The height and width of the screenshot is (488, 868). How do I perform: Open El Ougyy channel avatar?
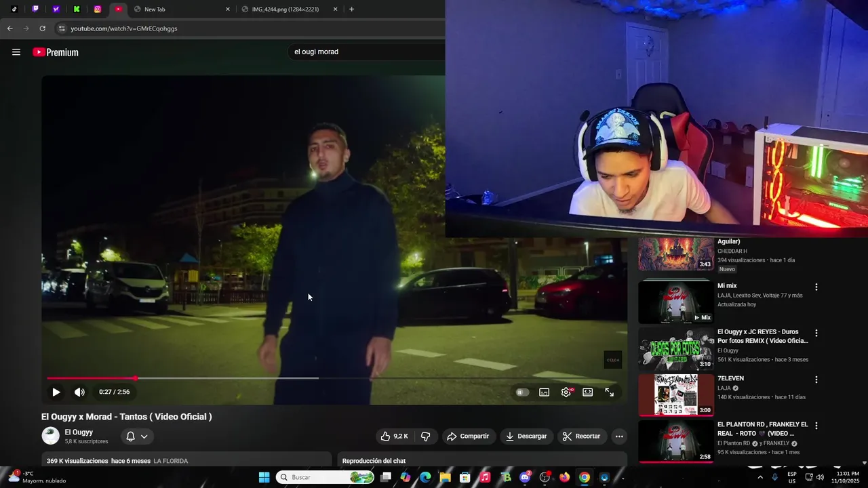51,436
